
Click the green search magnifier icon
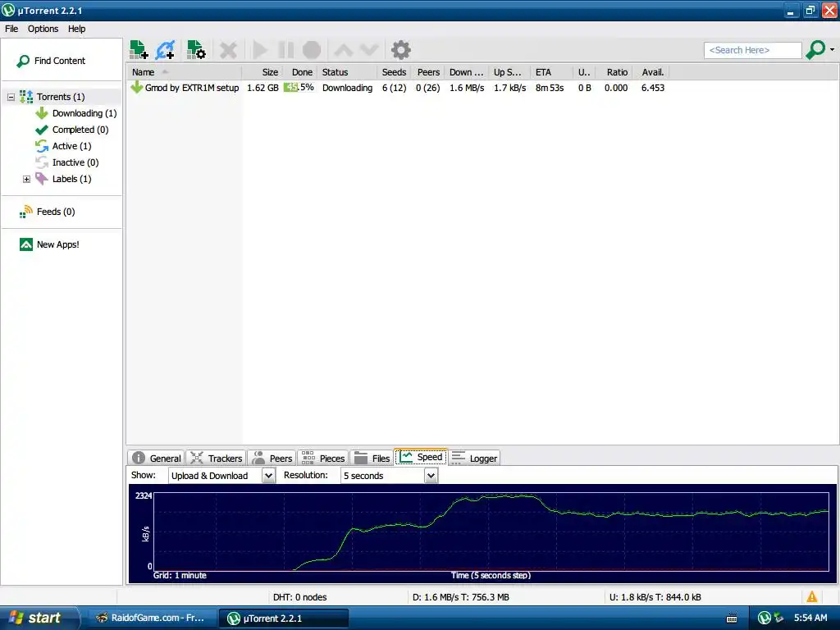click(815, 50)
